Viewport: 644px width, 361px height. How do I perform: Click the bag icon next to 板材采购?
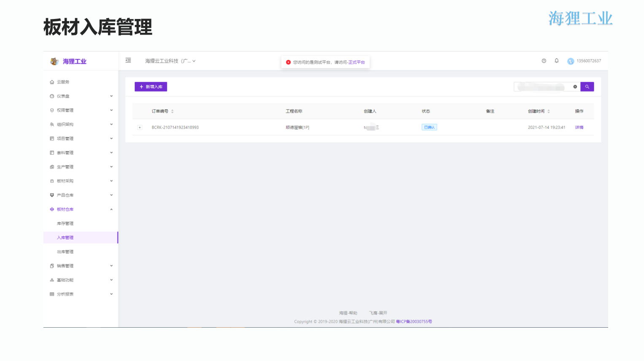[x=52, y=181]
